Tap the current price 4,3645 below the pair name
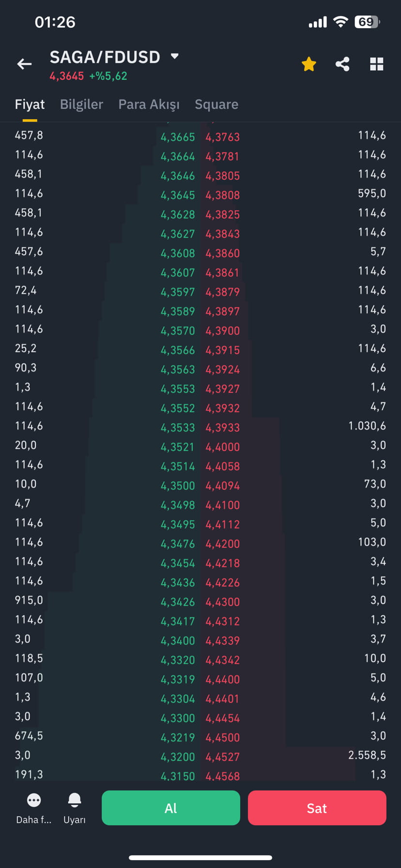Image resolution: width=401 pixels, height=868 pixels. tap(67, 77)
